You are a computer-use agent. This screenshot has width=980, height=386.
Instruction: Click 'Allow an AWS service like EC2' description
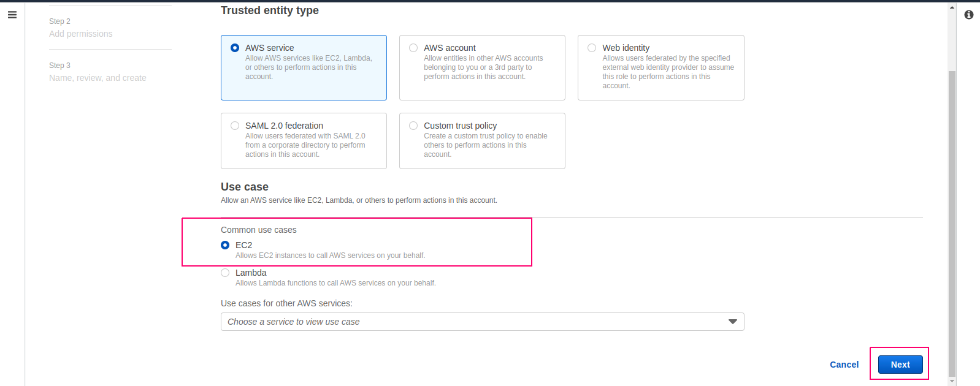(359, 200)
